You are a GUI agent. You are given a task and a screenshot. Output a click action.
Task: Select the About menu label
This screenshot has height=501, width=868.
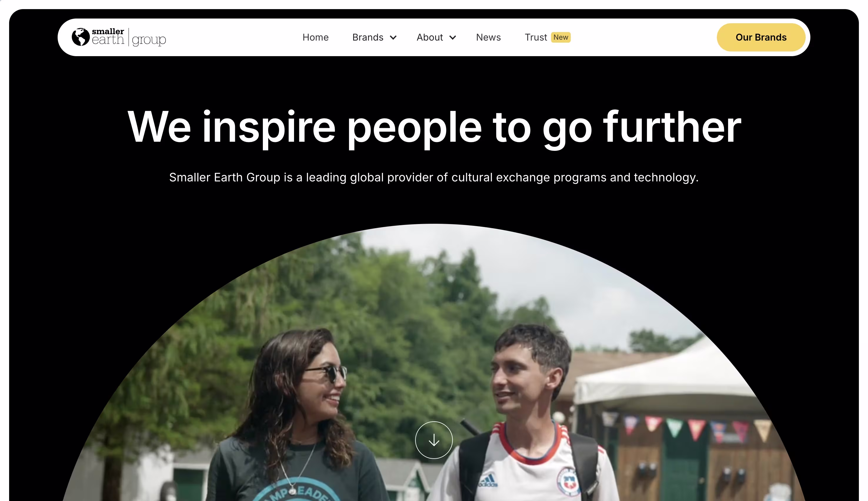(429, 37)
